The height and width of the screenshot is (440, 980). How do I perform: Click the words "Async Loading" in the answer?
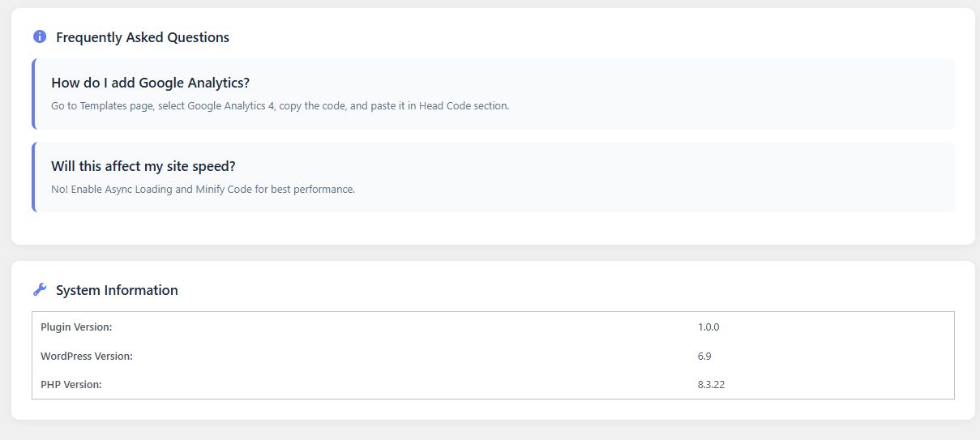click(x=145, y=190)
